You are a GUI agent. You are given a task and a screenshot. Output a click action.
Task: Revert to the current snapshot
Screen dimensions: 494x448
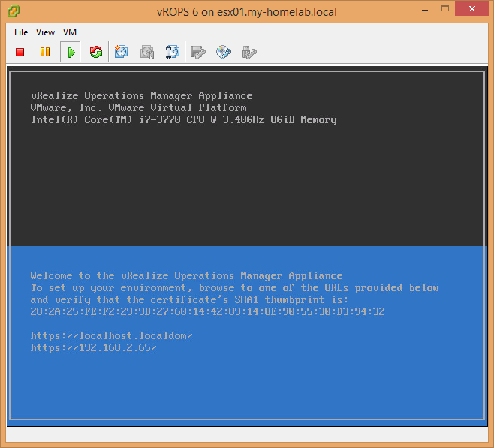[147, 52]
